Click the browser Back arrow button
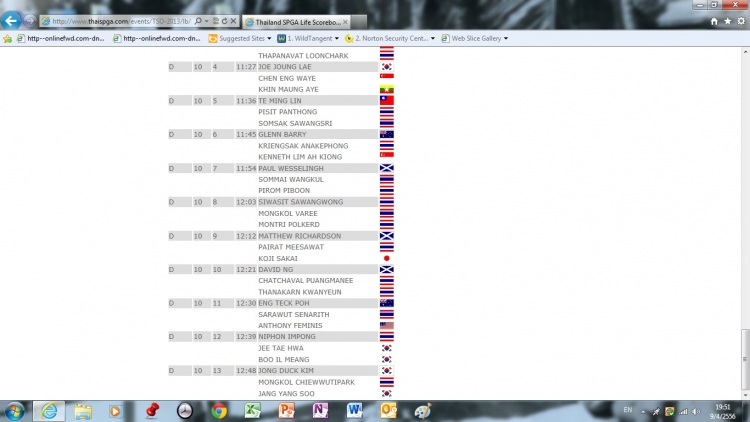Viewport: 750px width, 422px height. (x=13, y=20)
